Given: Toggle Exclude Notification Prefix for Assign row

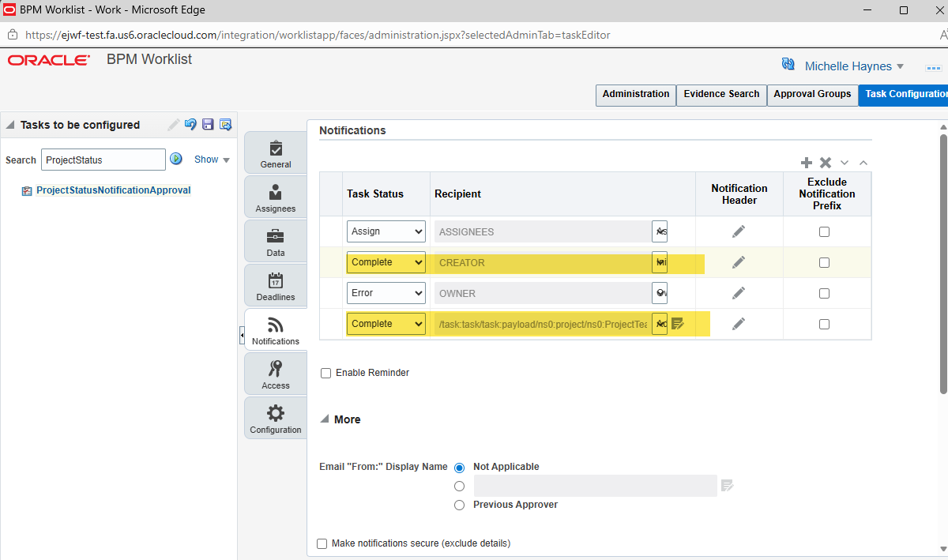Looking at the screenshot, I should point(824,231).
